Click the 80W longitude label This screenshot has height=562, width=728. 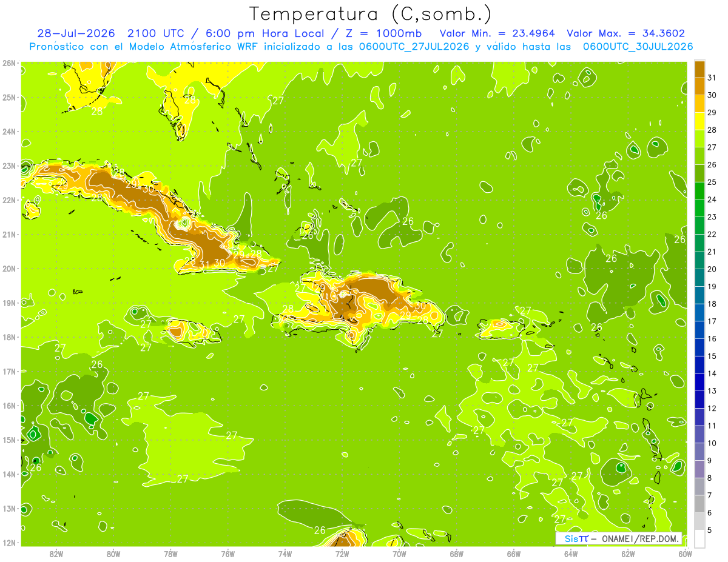point(113,554)
